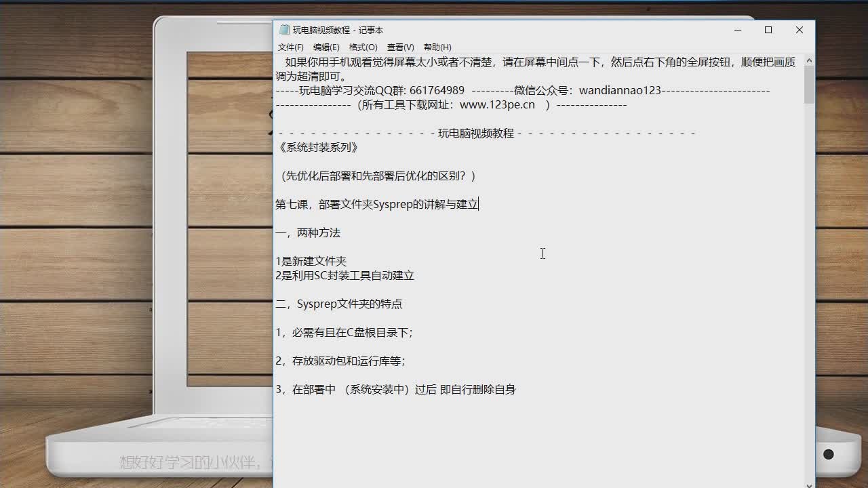The image size is (868, 488).
Task: Click the scrollbar up arrow
Action: pyautogui.click(x=809, y=61)
